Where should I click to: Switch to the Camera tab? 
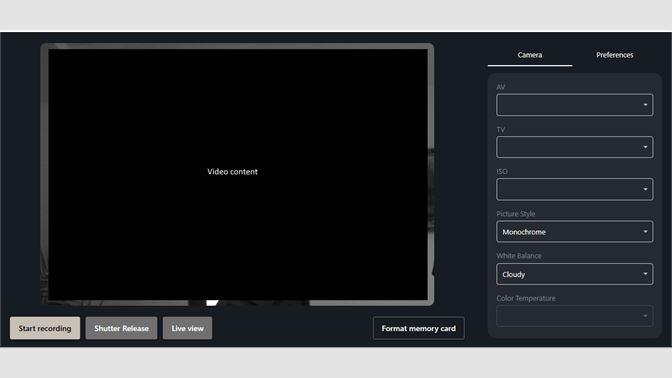[x=530, y=55]
